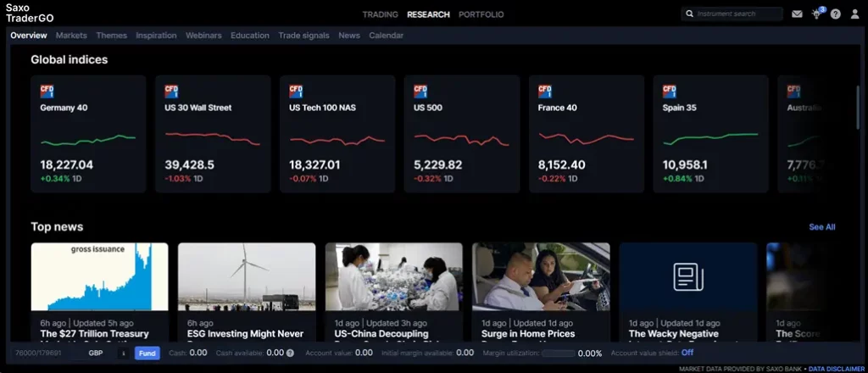Click the Account value 0.00 figure
Screen dimensions: 868x373
[x=364, y=353]
